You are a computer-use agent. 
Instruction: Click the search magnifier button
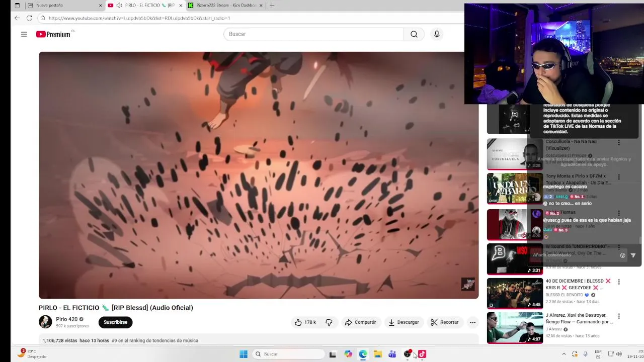[414, 34]
